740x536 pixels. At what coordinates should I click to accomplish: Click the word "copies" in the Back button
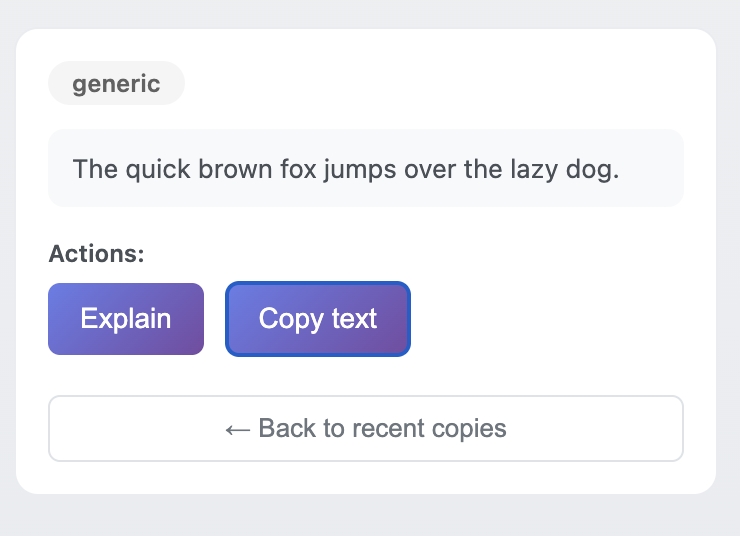pos(470,429)
